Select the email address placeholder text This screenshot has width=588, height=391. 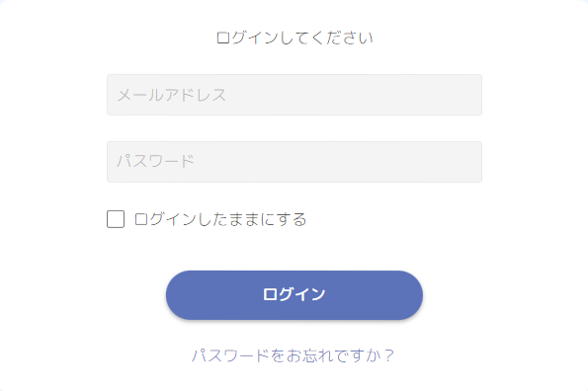[172, 95]
